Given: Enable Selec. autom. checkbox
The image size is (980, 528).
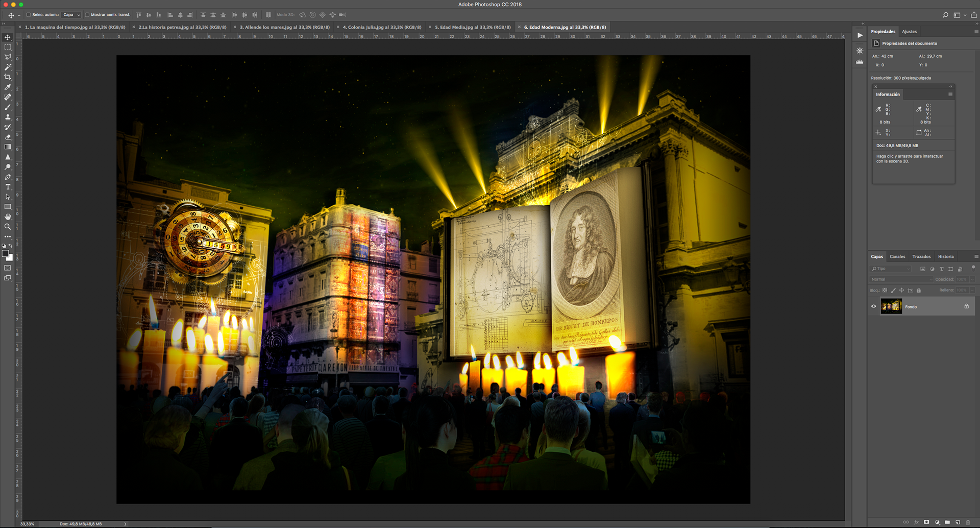Looking at the screenshot, I should coord(29,15).
